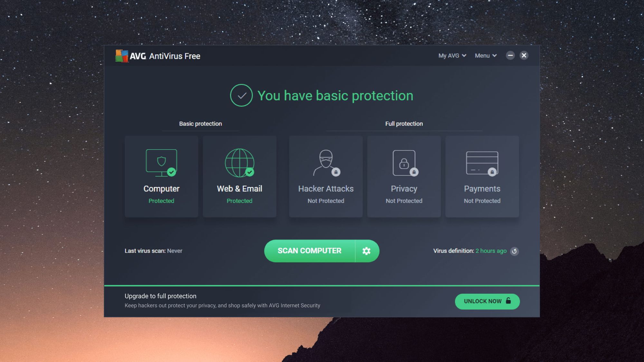Click the virus definition timestamp field
644x362 pixels.
pyautogui.click(x=491, y=251)
